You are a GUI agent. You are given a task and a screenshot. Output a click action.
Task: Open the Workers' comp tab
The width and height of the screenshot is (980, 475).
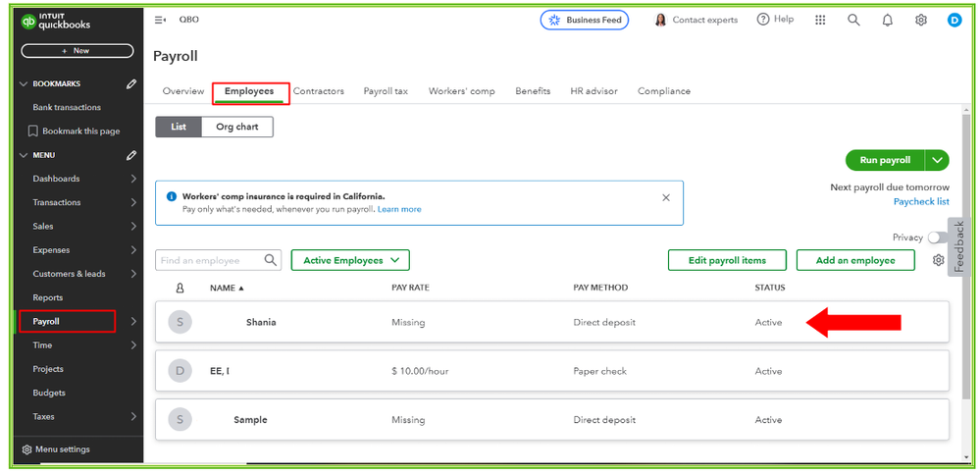coord(461,91)
